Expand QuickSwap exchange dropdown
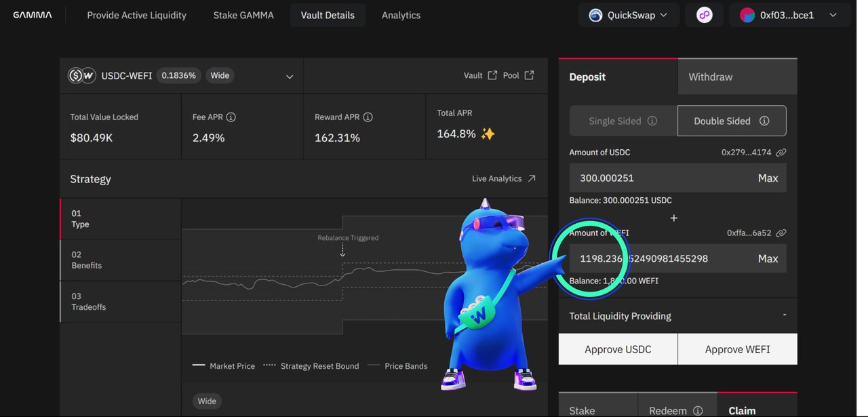 [x=629, y=15]
